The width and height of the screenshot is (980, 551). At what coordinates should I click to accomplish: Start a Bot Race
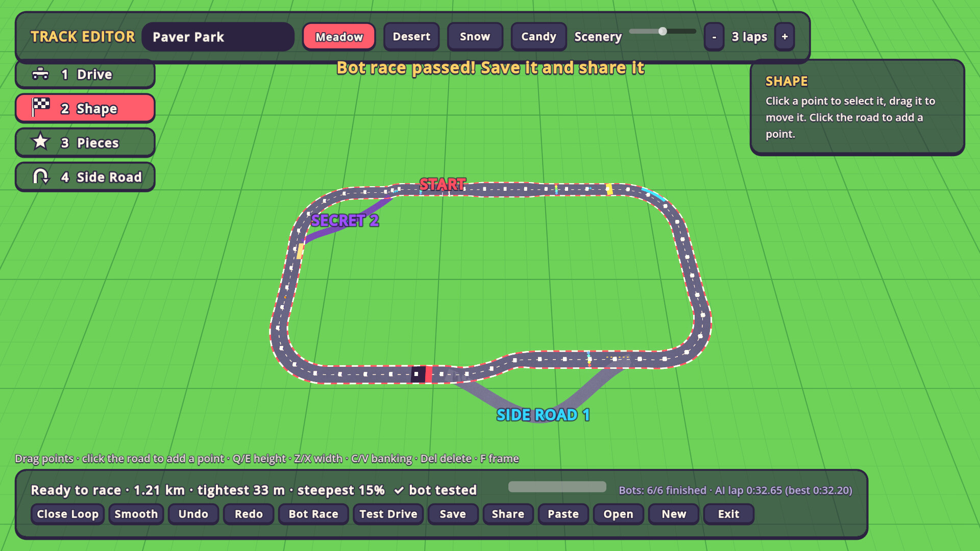click(313, 514)
